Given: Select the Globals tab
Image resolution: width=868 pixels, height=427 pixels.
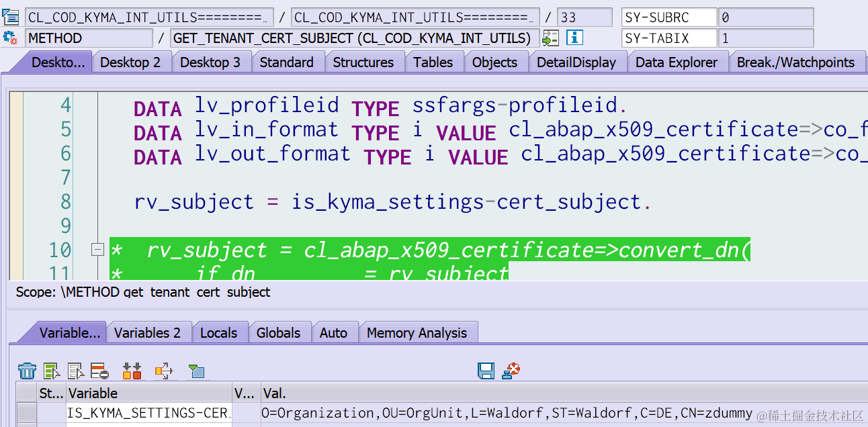Looking at the screenshot, I should [279, 333].
